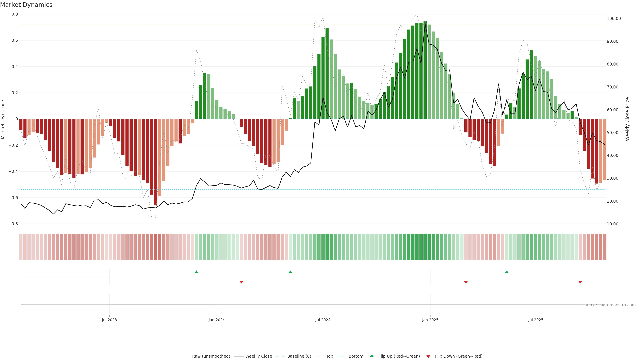Click the second green flip-up marker near May 2024
644x362 pixels.
(290, 272)
